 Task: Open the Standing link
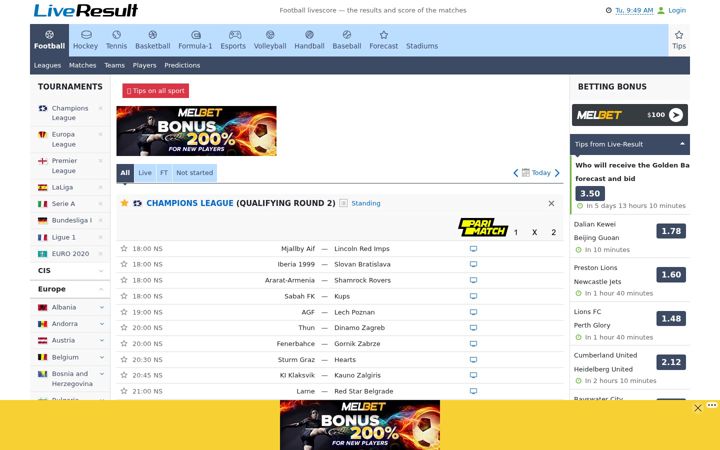click(366, 203)
